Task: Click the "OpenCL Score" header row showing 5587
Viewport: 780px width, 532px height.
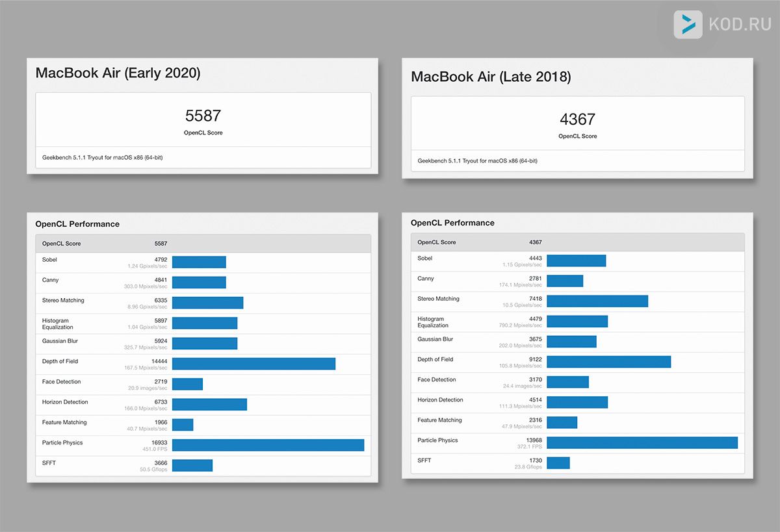Action: click(x=203, y=244)
